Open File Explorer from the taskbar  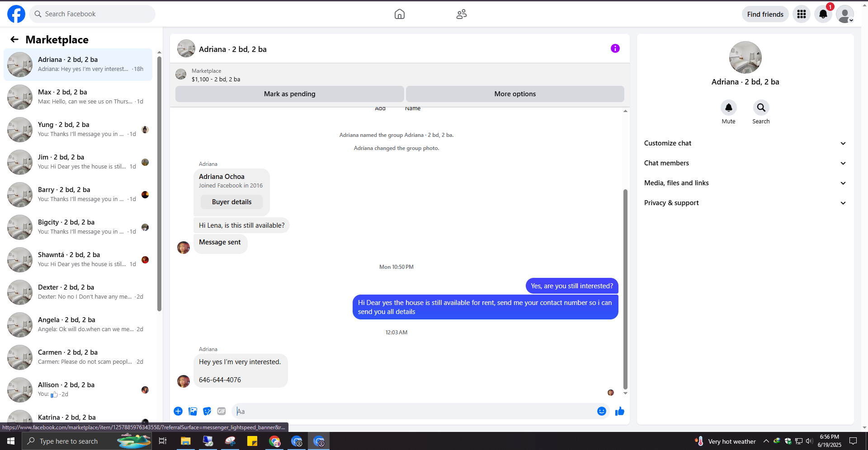(185, 441)
